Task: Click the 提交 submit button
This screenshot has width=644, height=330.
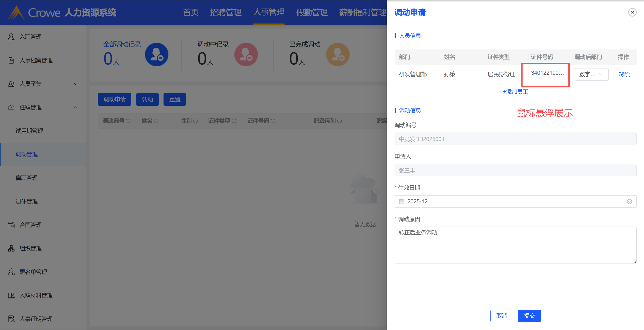Action: tap(529, 316)
